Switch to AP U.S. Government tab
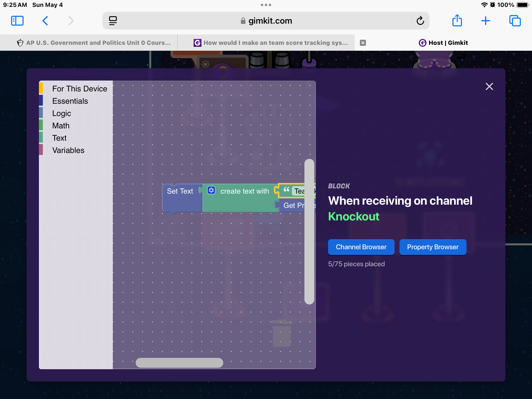 tap(94, 43)
